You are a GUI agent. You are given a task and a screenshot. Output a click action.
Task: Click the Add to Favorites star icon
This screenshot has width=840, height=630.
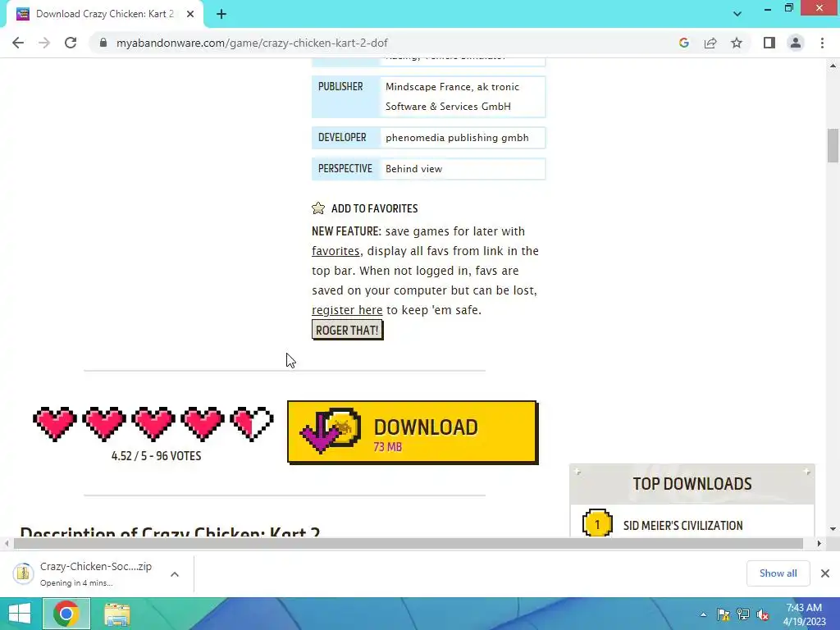pyautogui.click(x=318, y=208)
